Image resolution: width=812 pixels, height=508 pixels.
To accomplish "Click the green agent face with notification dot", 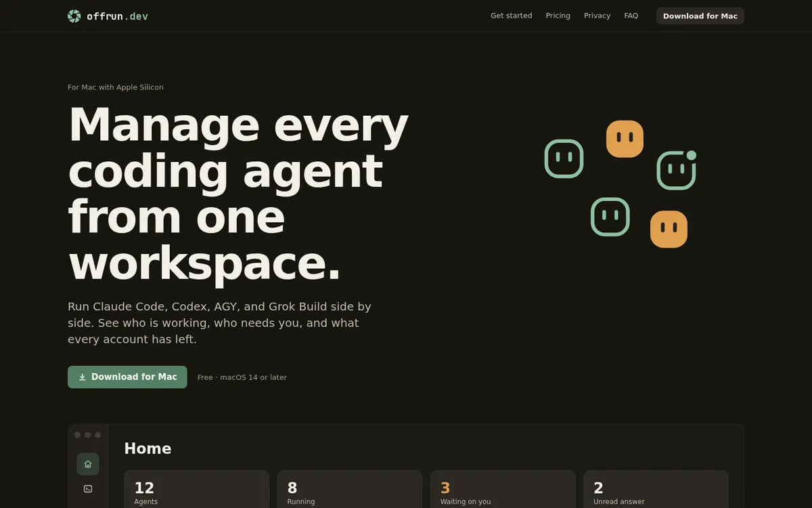I will [x=677, y=169].
